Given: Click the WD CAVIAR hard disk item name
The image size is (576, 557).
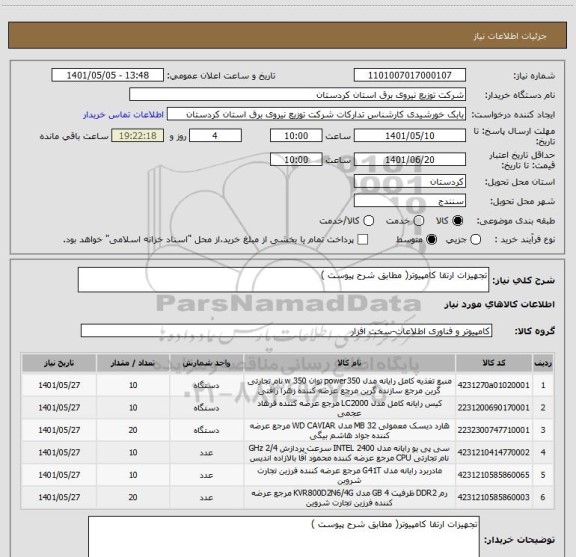Looking at the screenshot, I should 349,430.
